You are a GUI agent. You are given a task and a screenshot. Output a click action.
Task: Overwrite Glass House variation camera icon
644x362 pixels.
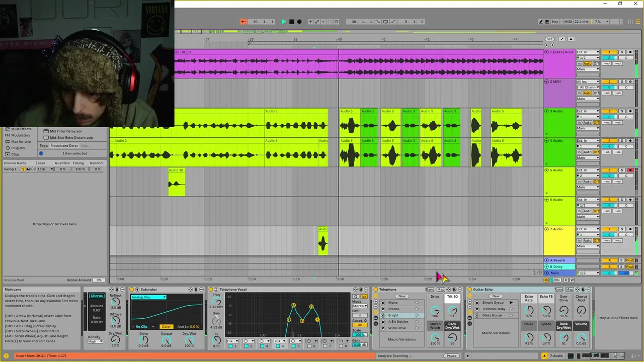coord(477,315)
